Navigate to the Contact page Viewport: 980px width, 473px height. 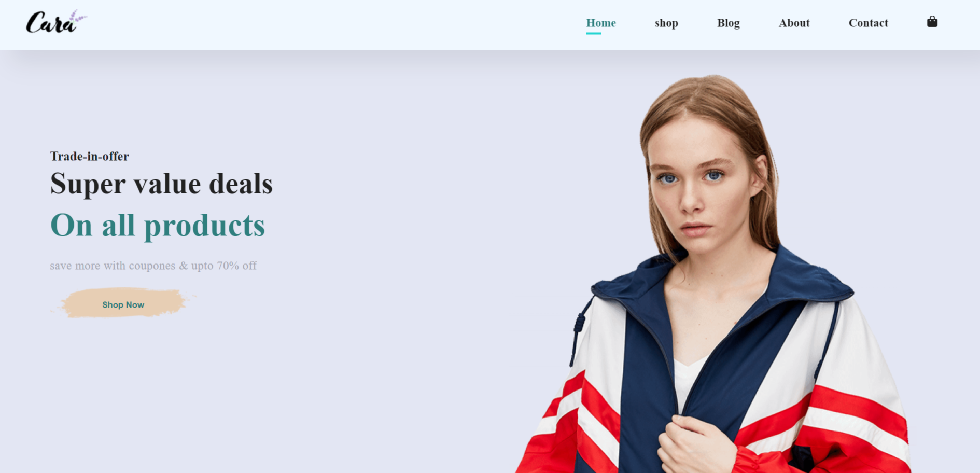[868, 23]
